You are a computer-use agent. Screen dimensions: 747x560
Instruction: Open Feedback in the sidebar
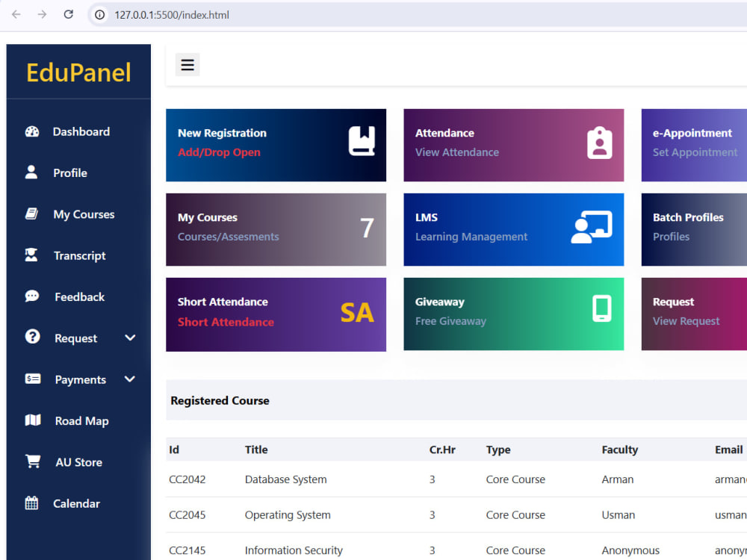80,297
